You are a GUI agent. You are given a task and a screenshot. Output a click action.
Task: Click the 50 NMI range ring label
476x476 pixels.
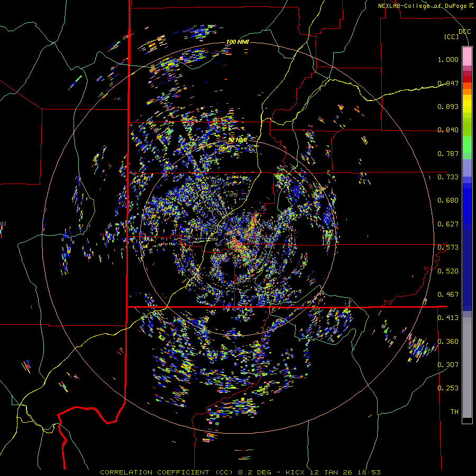[x=237, y=140]
